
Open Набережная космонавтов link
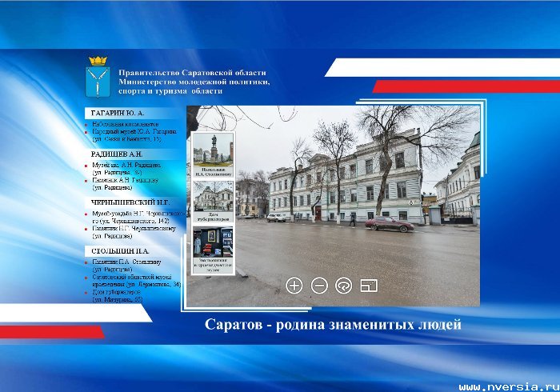click(x=126, y=124)
